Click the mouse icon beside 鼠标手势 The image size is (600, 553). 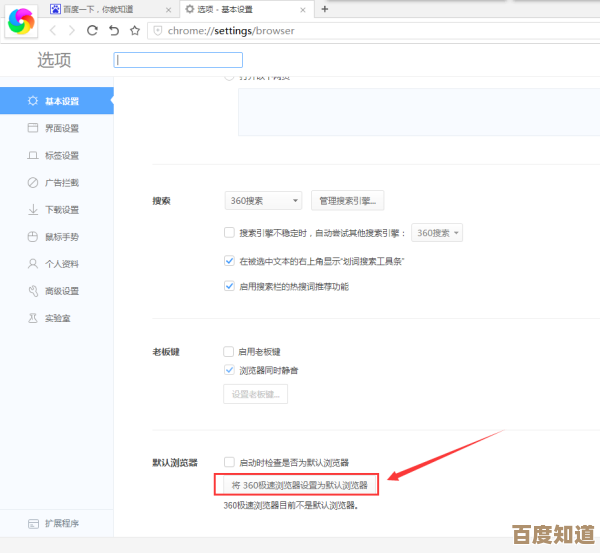click(33, 237)
